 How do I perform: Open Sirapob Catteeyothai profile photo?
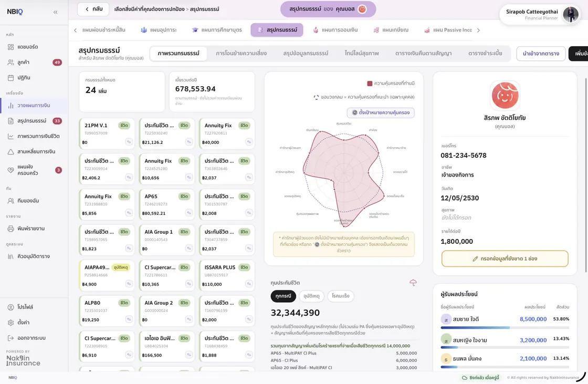coord(570,14)
